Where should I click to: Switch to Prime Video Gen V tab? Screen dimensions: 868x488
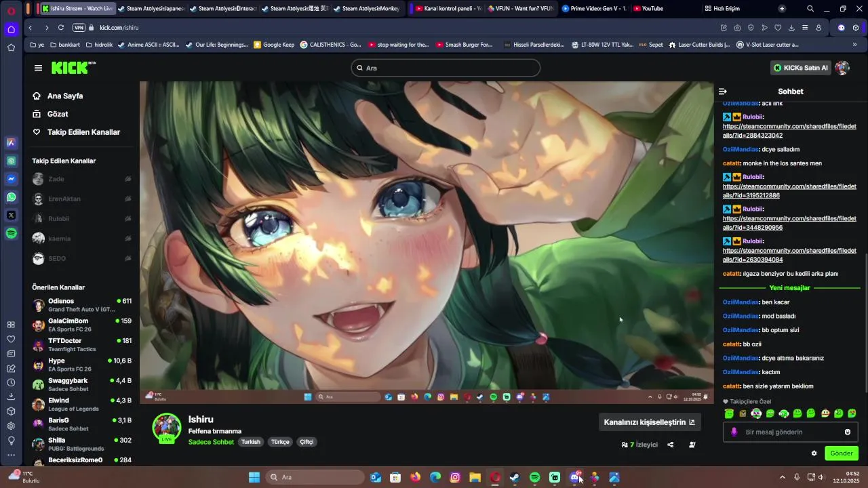pos(593,9)
